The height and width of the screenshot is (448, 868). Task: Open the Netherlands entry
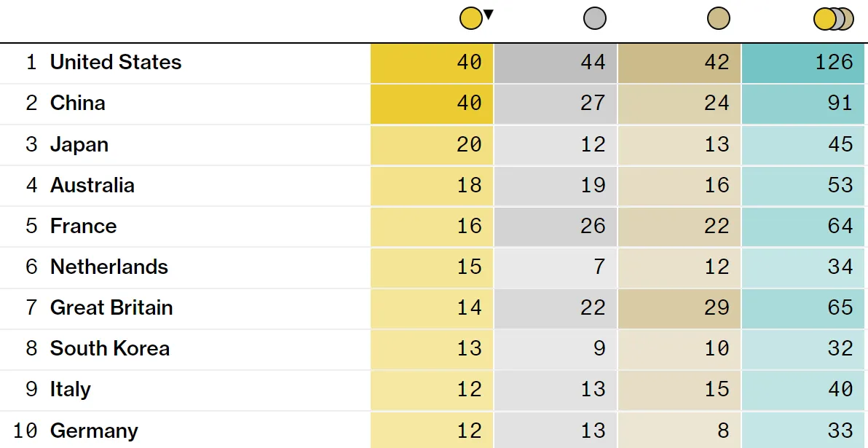(109, 267)
